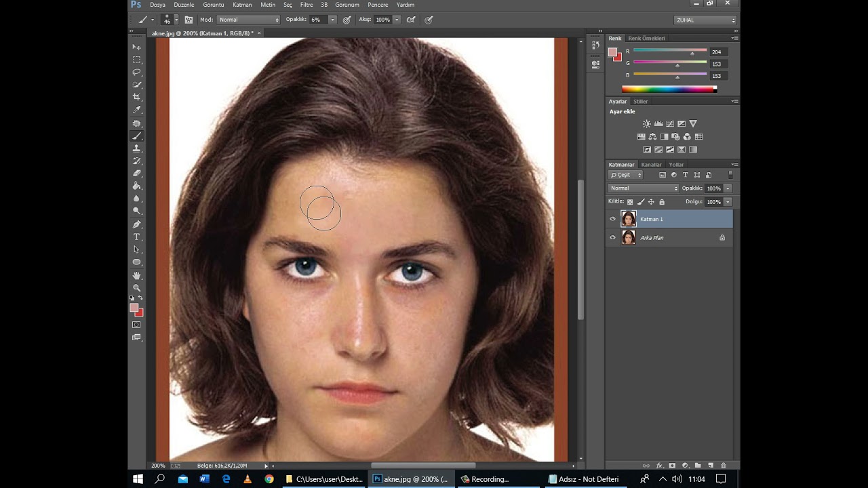Open the brush Mod blend dropdown
Viewport: 868px width, 488px height.
(248, 20)
